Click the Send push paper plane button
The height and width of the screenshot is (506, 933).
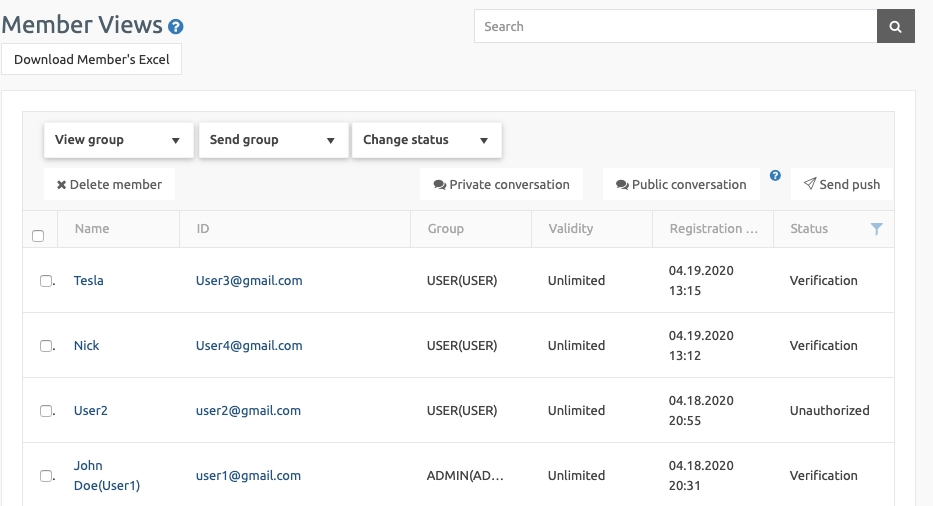point(841,185)
